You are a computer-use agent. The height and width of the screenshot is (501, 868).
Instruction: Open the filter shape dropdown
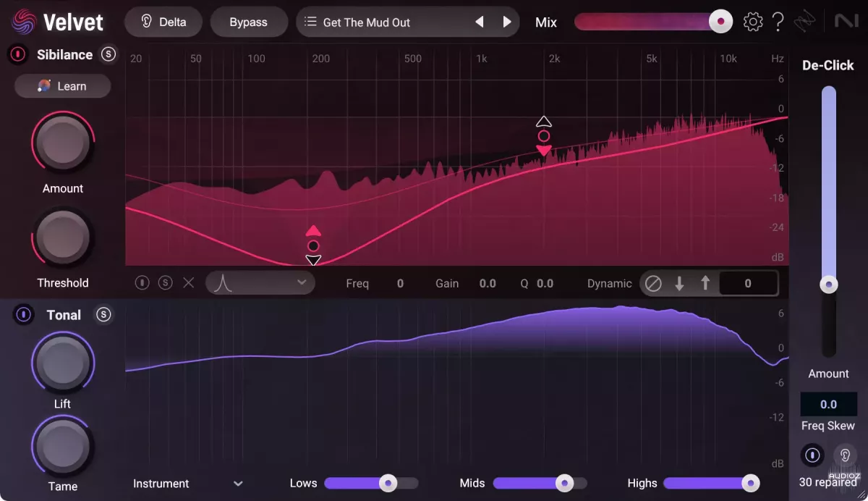pyautogui.click(x=260, y=283)
